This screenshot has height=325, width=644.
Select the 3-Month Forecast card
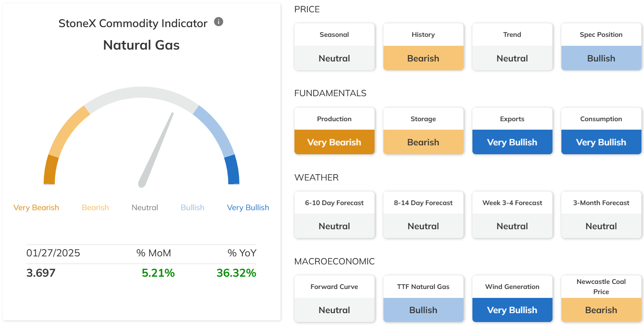[601, 215]
